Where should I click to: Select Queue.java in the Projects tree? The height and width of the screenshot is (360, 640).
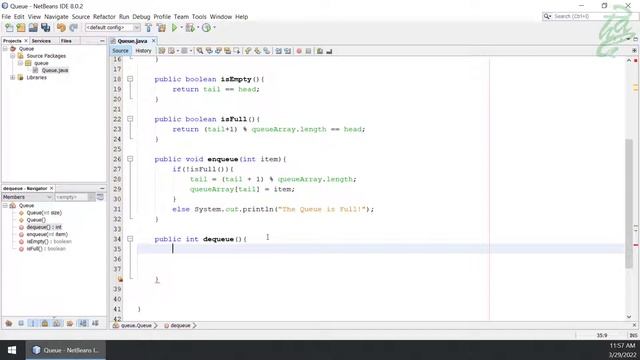(x=55, y=70)
